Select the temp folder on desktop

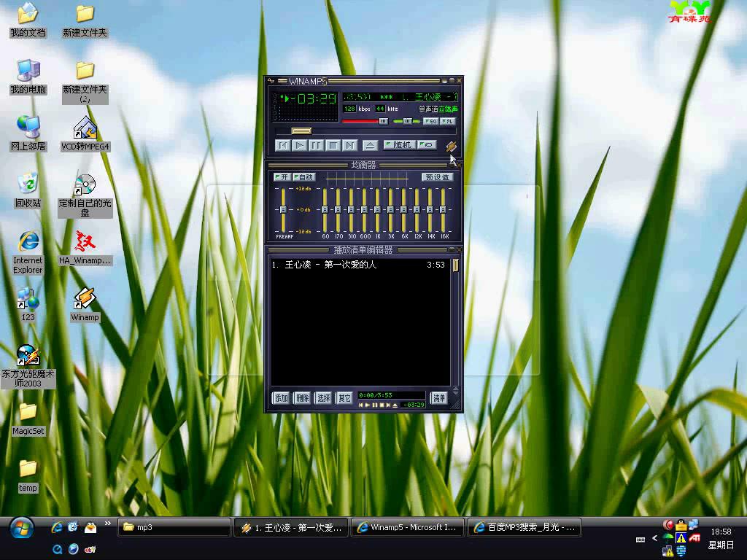28,475
